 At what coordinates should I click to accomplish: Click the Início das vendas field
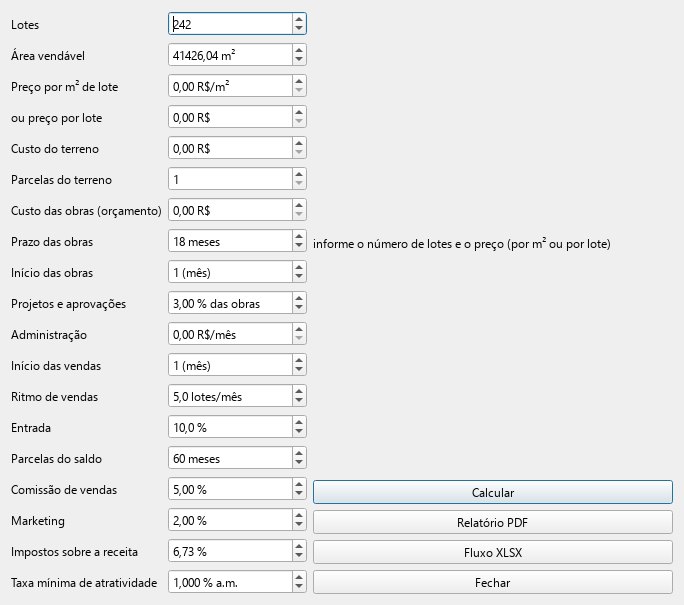coord(230,365)
